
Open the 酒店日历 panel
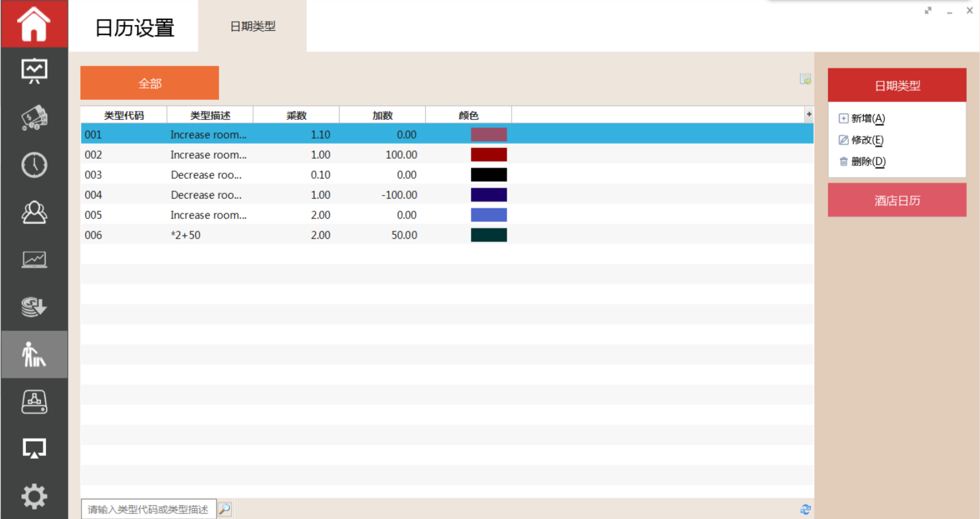[x=897, y=200]
